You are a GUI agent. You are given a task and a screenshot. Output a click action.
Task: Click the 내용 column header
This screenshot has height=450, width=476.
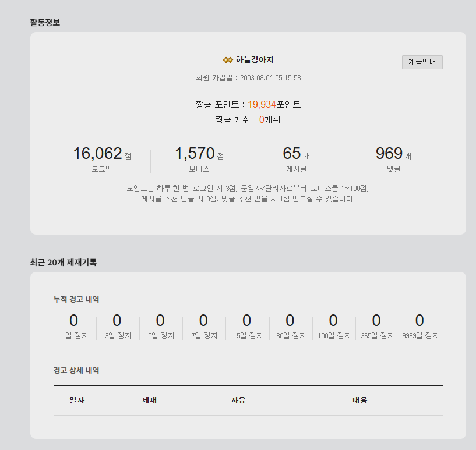click(359, 401)
